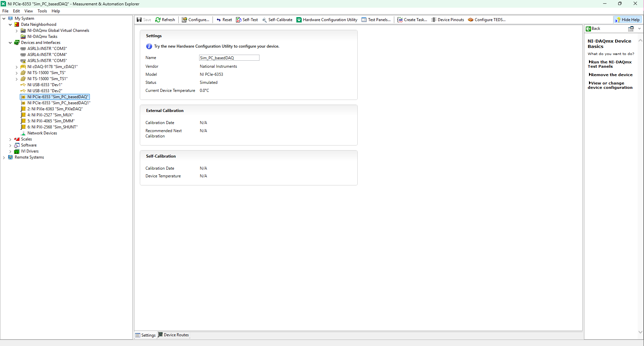This screenshot has height=346, width=644.
Task: Click the Refresh icon in toolbar
Action: pyautogui.click(x=158, y=20)
